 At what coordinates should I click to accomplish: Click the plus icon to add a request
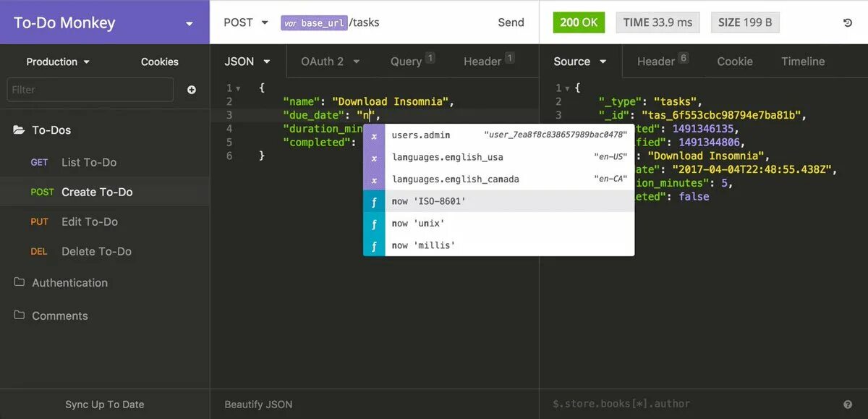tap(191, 89)
